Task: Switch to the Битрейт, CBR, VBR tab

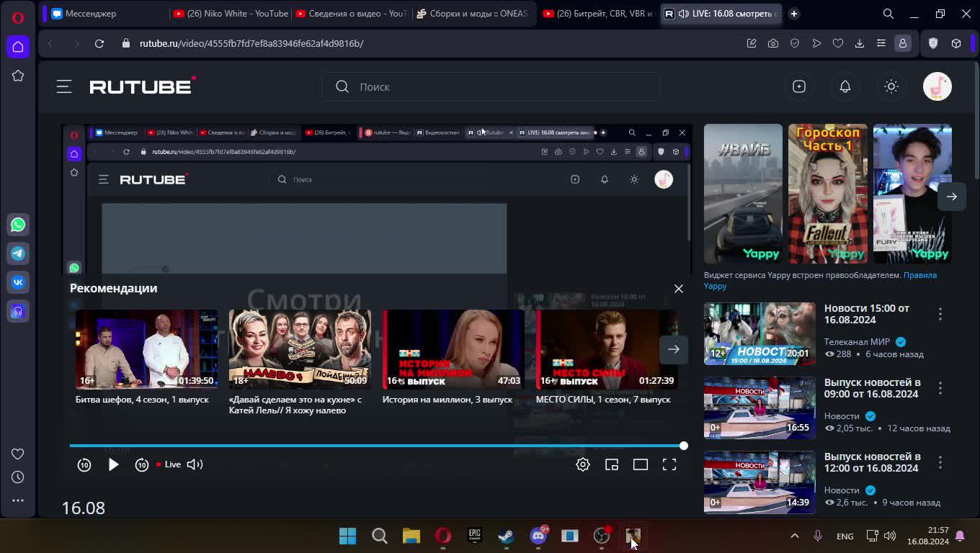Action: point(598,13)
